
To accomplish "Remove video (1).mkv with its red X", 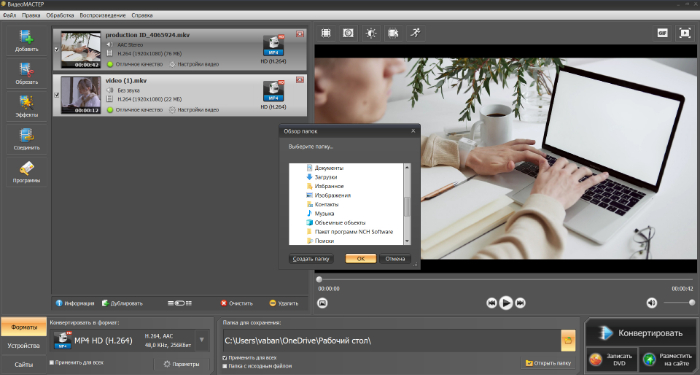I will click(x=300, y=79).
